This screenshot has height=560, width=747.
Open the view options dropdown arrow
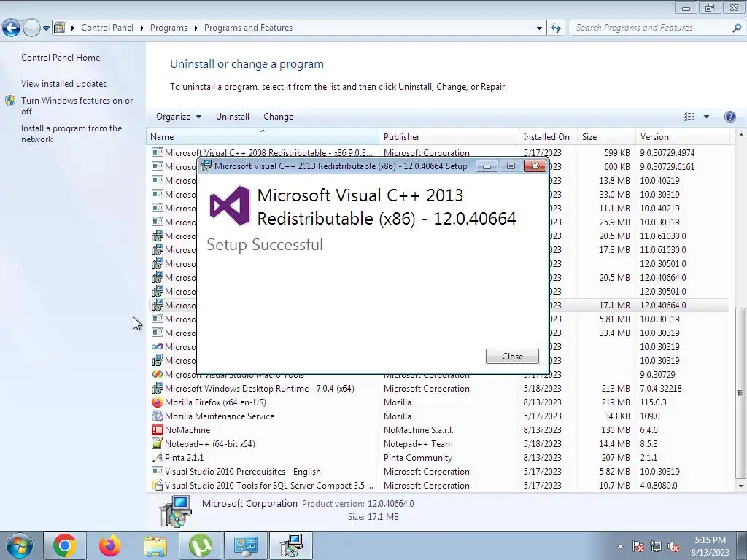(x=706, y=117)
